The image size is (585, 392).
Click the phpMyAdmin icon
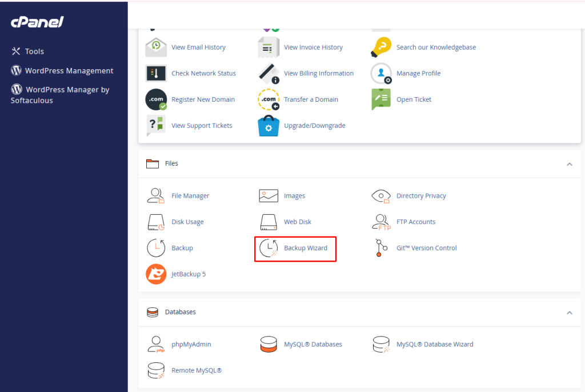point(156,345)
